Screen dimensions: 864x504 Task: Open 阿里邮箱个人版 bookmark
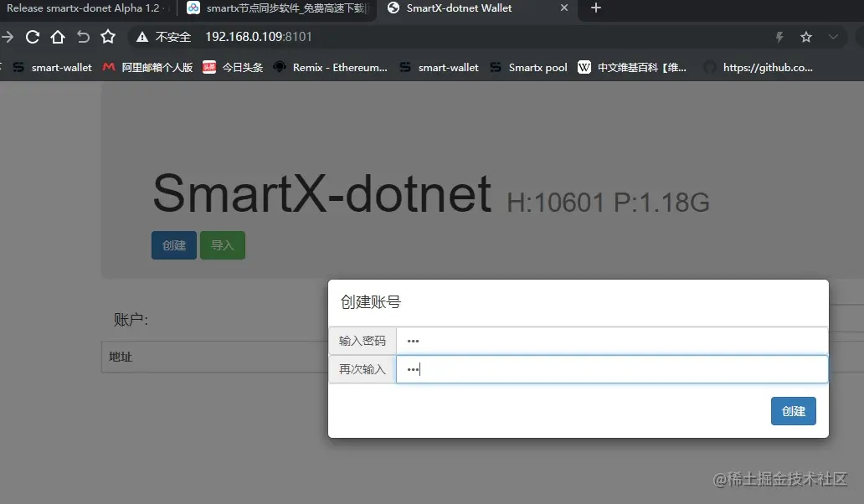[x=147, y=67]
